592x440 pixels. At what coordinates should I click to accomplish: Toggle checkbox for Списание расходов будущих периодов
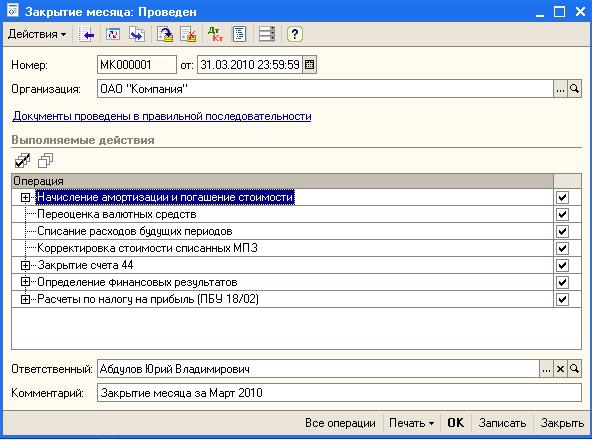click(562, 231)
